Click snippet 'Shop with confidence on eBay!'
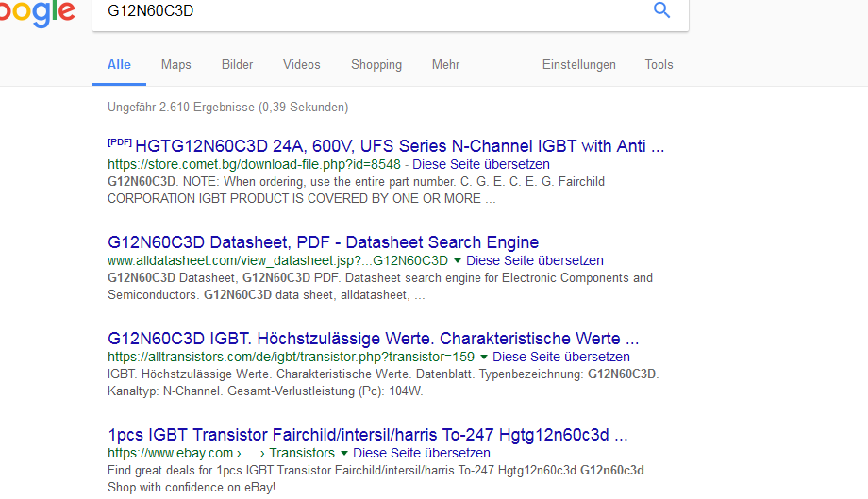The width and height of the screenshot is (868, 499). pyautogui.click(x=192, y=488)
